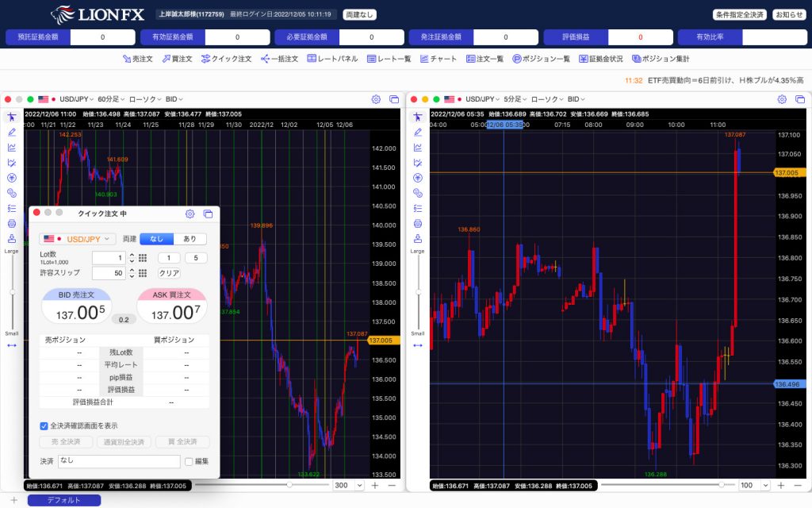
Task: Open the 60分足 timeframe dropdown
Action: click(x=111, y=99)
